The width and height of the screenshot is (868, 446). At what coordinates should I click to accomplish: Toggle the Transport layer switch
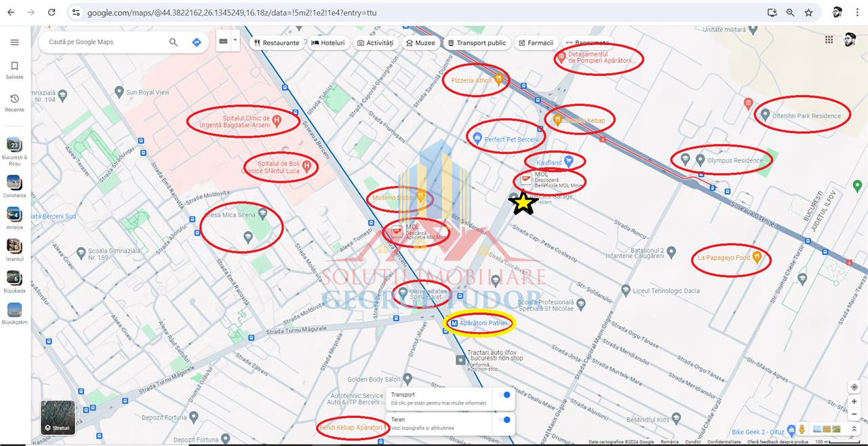pos(504,395)
